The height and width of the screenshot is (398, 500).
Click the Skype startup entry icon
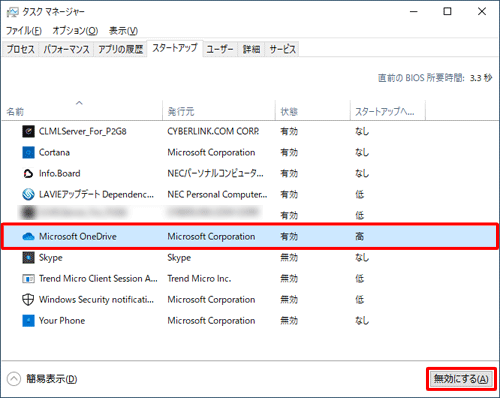point(28,257)
